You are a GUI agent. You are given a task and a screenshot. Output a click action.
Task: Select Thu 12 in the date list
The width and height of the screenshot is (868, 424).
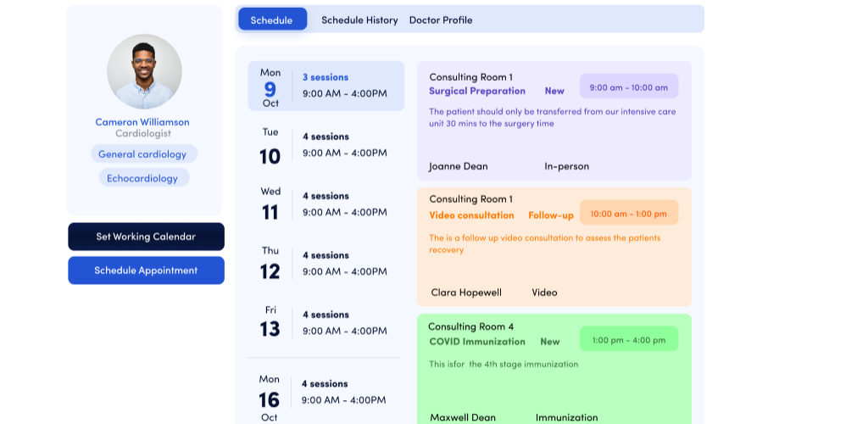326,265
